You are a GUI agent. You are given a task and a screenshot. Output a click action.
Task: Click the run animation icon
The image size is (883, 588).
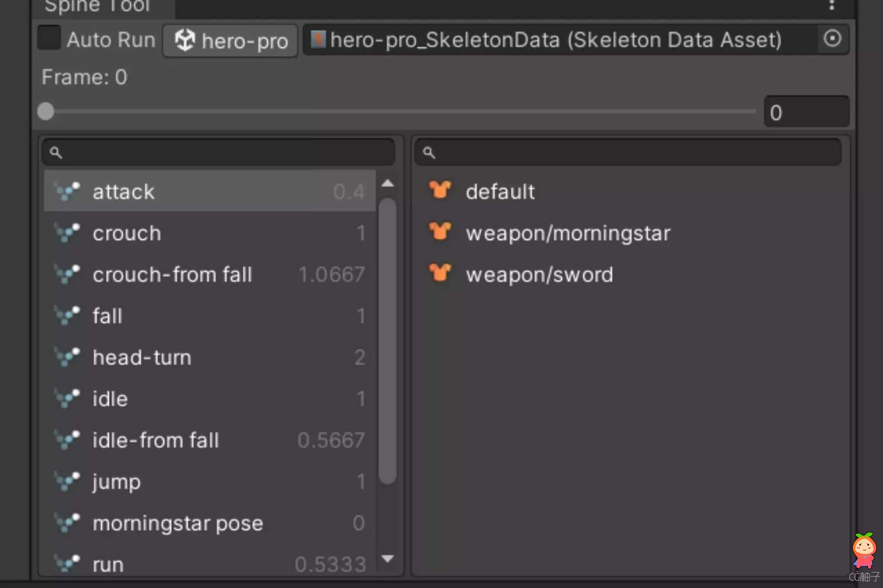coord(67,563)
